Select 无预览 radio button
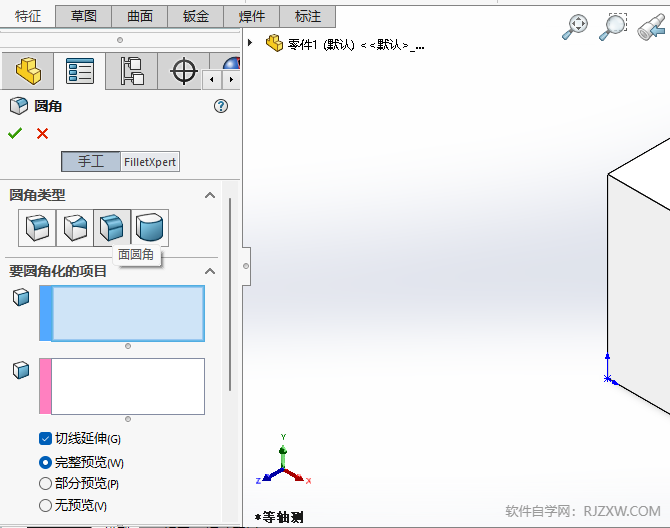670x528 pixels. click(x=45, y=505)
